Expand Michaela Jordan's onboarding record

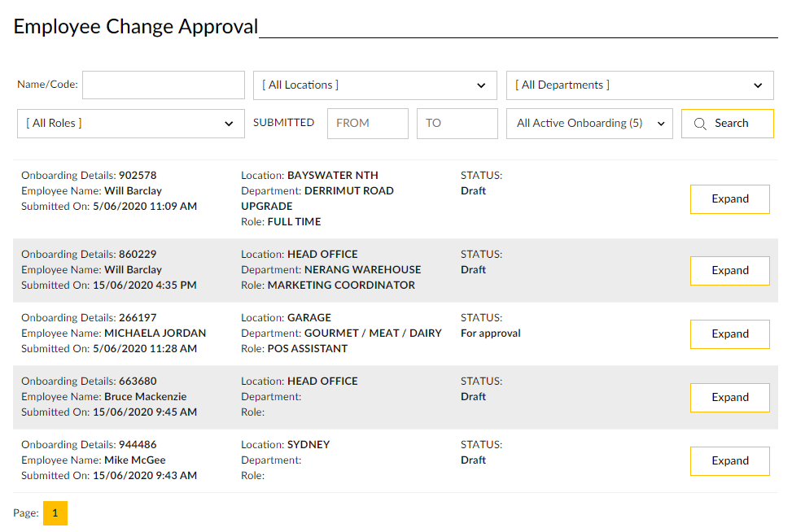tap(729, 334)
